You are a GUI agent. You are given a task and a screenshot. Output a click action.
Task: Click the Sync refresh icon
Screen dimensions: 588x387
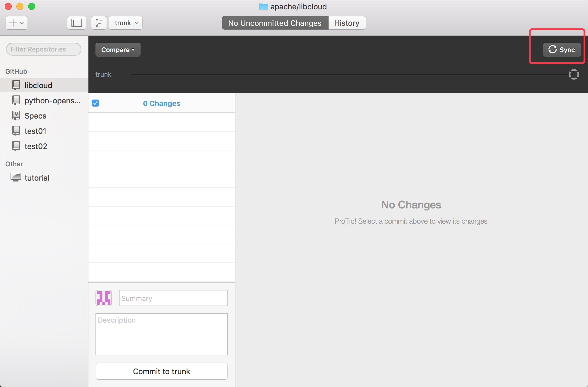(552, 49)
